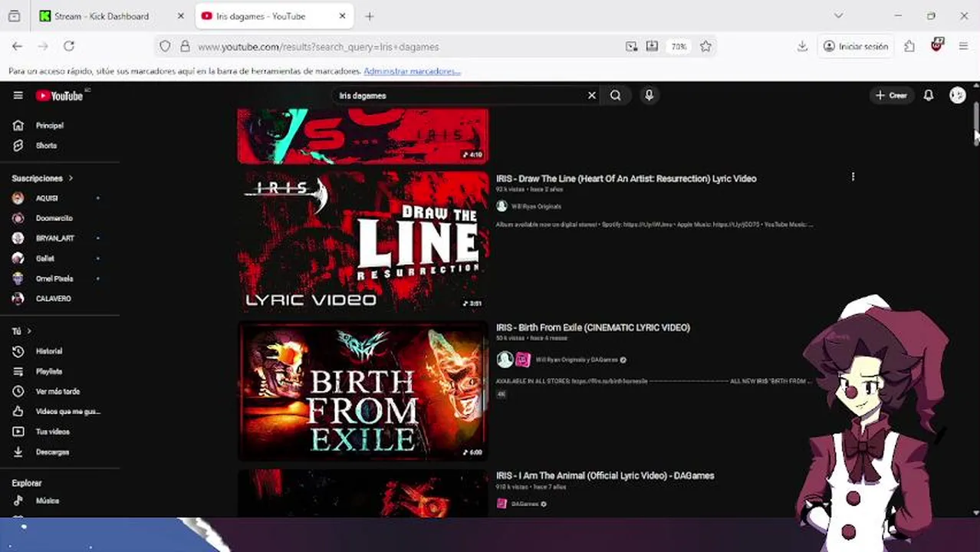This screenshot has height=552, width=980.
Task: Click the Draw The Line video thumbnail
Action: (363, 241)
